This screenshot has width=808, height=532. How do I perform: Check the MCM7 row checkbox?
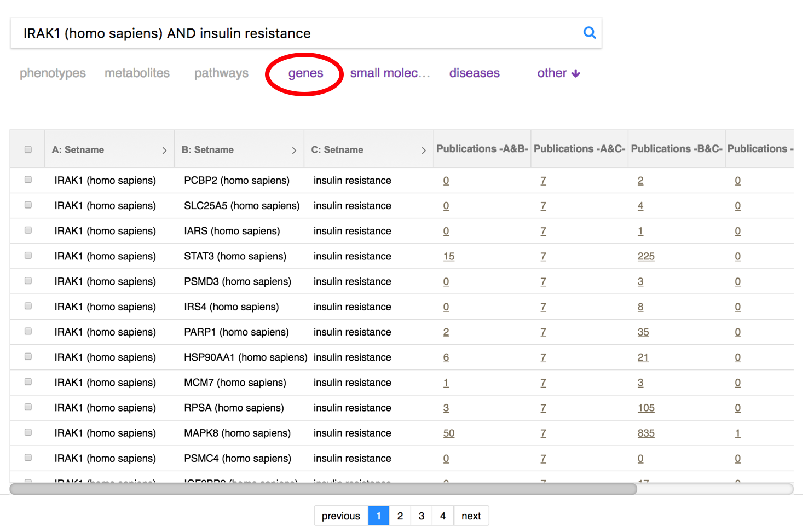tap(28, 381)
